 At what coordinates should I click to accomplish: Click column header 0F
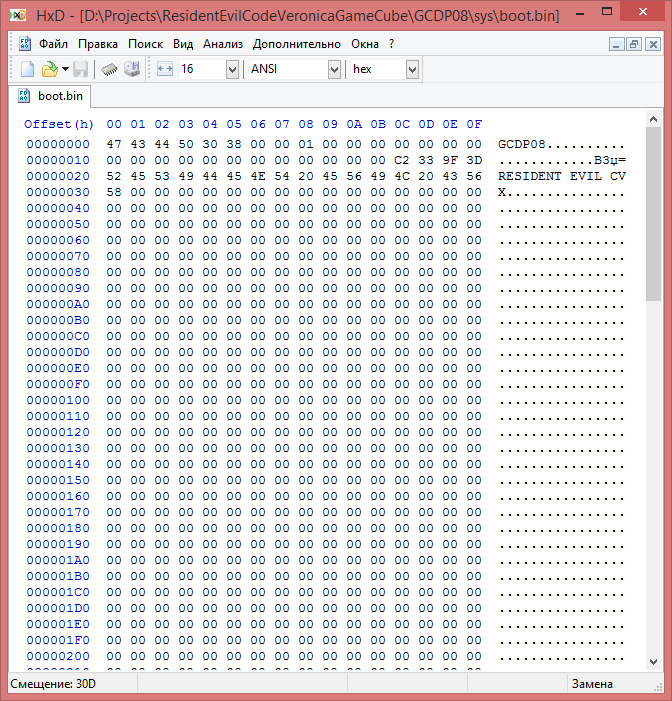(474, 124)
